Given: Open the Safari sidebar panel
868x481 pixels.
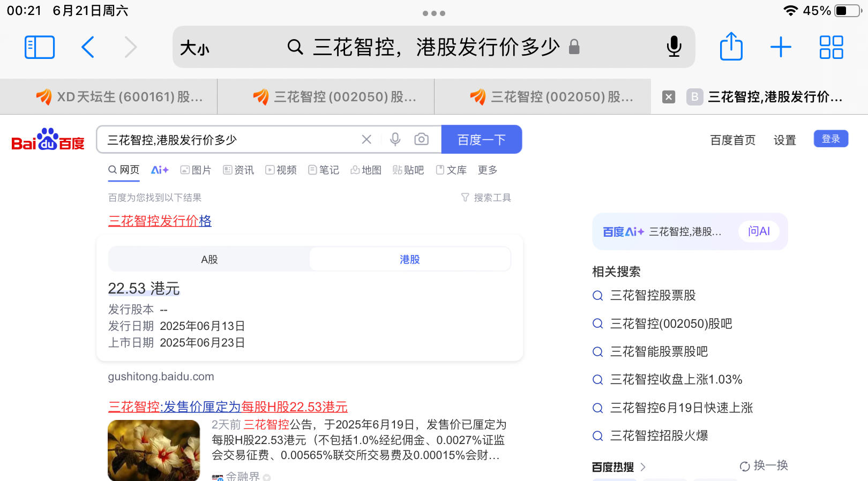Looking at the screenshot, I should (x=40, y=47).
